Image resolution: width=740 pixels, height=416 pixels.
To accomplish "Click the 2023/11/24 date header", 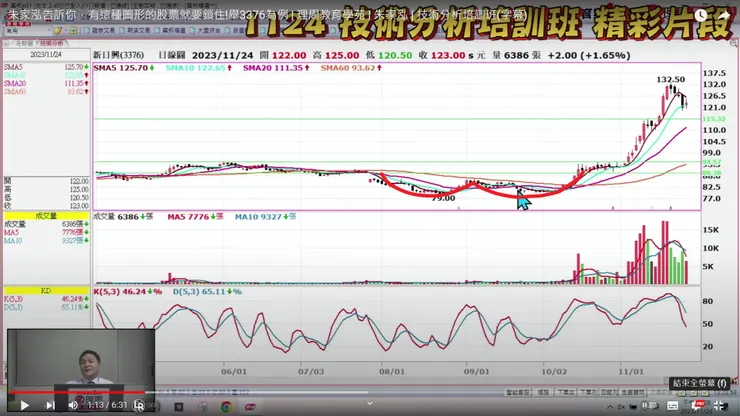I will [46, 55].
